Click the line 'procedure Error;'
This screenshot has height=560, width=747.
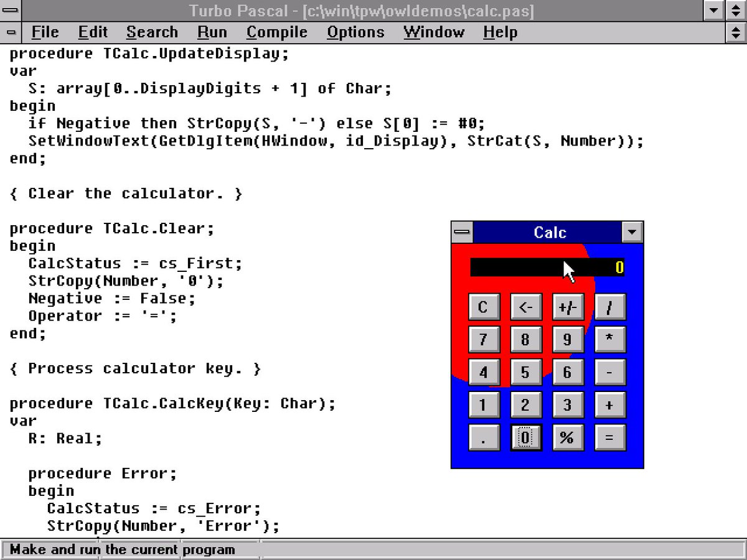coord(103,473)
